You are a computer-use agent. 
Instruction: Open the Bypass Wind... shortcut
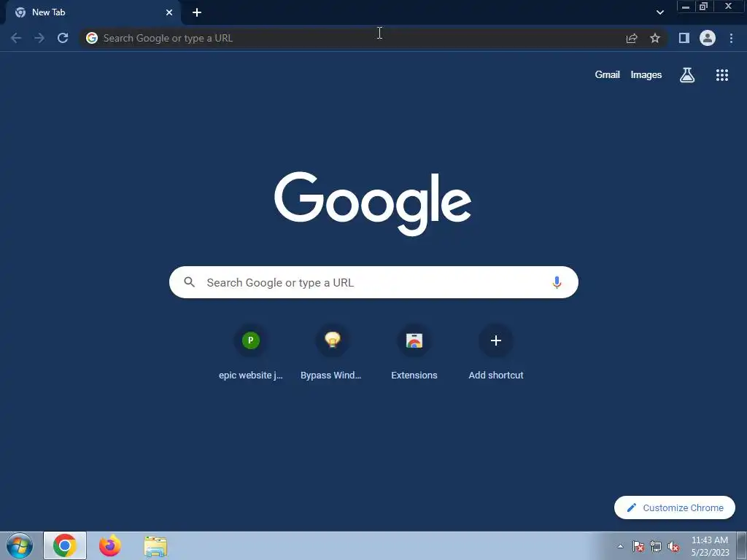point(332,352)
